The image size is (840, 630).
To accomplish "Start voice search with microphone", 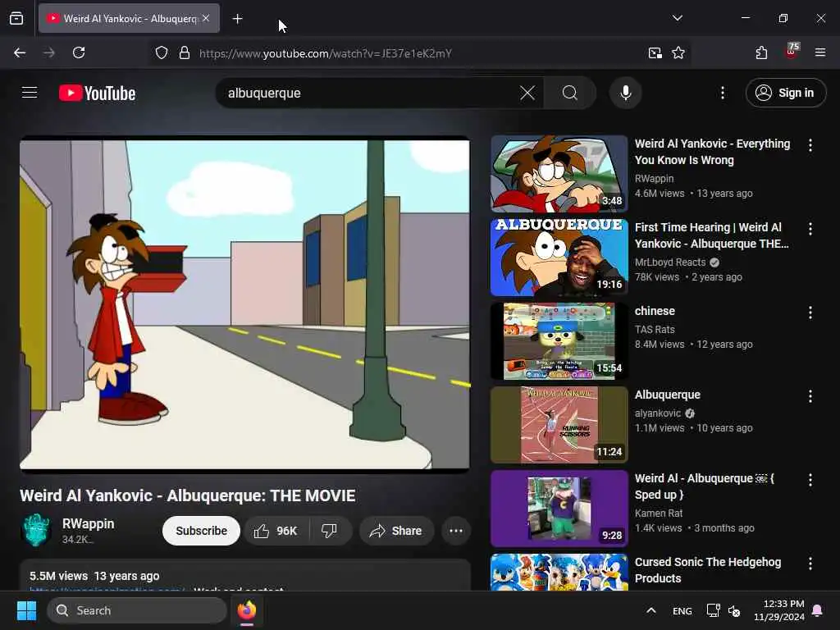I will (625, 93).
